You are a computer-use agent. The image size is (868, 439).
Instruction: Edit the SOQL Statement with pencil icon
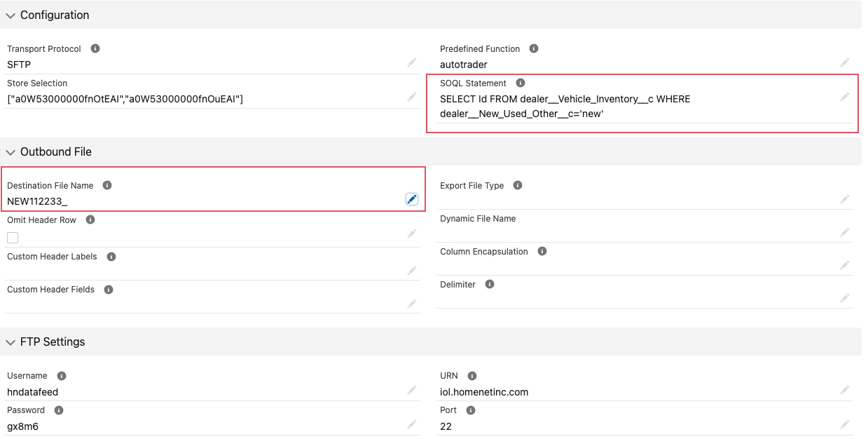845,97
